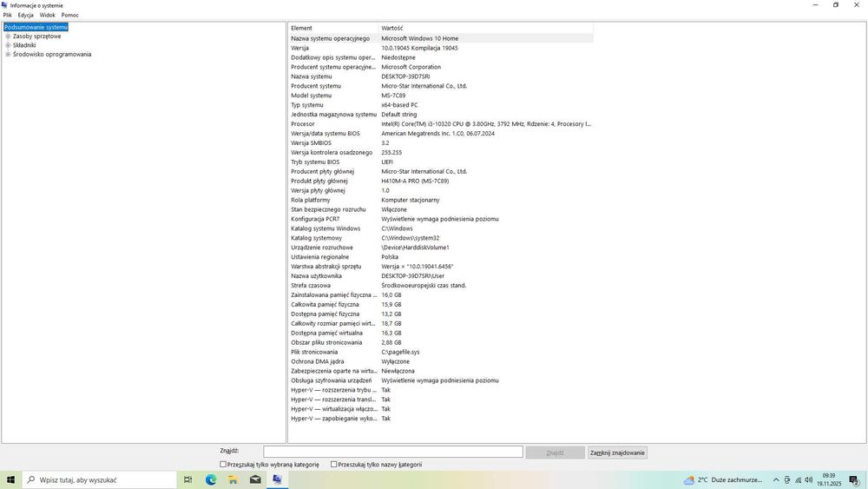
Task: Expand Składniki tree node
Action: [x=8, y=45]
